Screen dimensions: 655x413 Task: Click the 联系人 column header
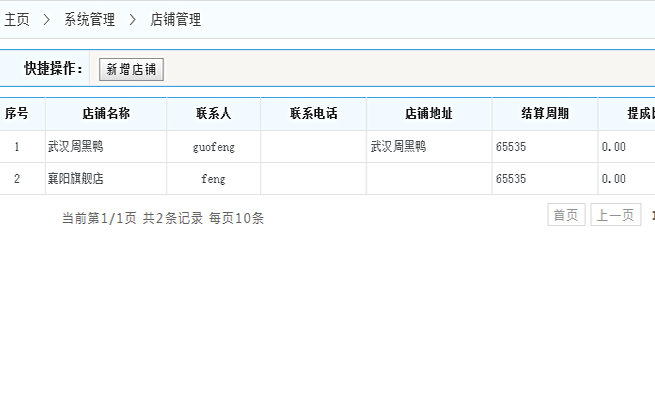coord(213,114)
